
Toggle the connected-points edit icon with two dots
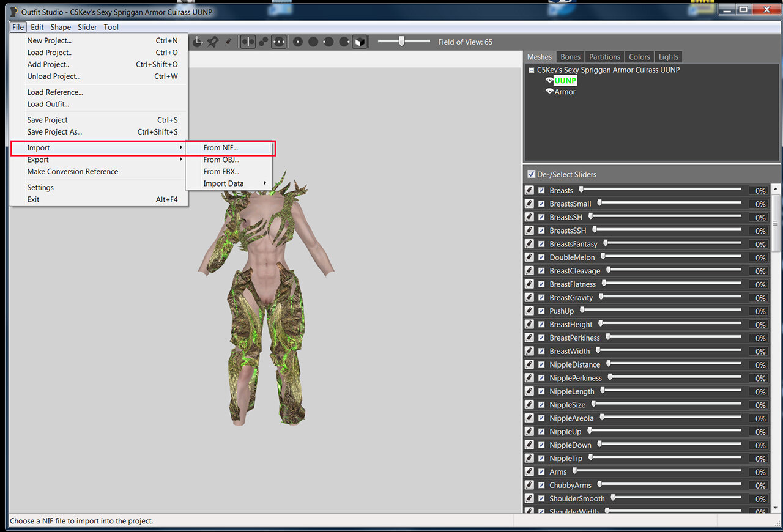(x=264, y=42)
